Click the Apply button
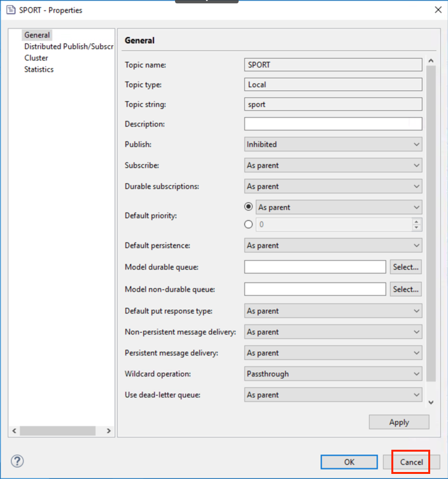Viewport: 448px width, 479px height. pyautogui.click(x=399, y=422)
